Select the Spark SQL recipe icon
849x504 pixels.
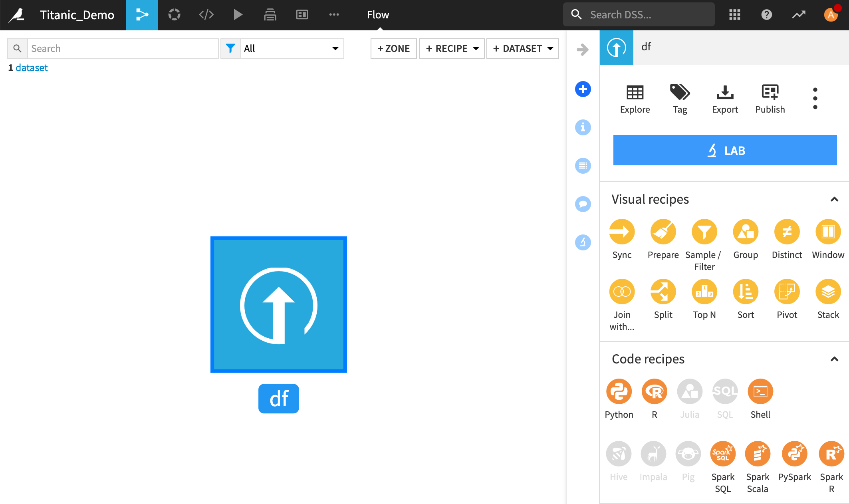pos(722,454)
